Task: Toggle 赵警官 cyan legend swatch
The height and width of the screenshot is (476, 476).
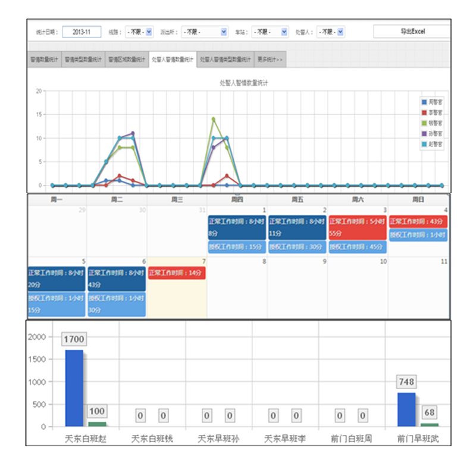Action: pyautogui.click(x=424, y=145)
